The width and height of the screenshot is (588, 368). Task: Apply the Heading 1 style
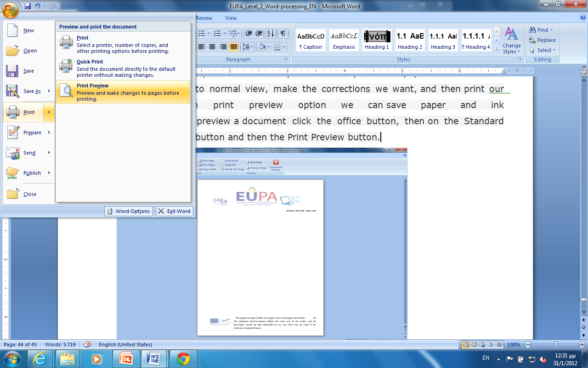click(x=377, y=40)
